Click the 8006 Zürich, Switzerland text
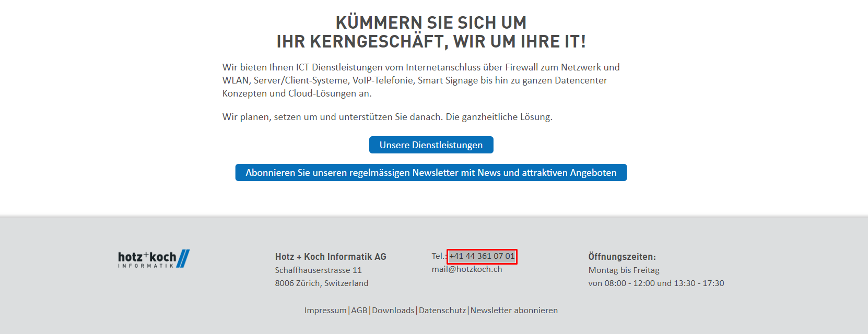 [321, 283]
